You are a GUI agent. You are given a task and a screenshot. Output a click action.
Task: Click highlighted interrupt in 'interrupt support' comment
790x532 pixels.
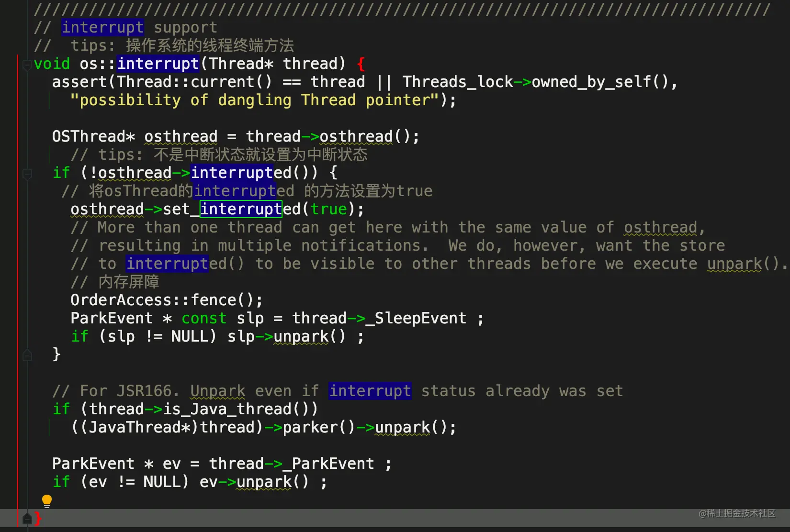coord(102,27)
